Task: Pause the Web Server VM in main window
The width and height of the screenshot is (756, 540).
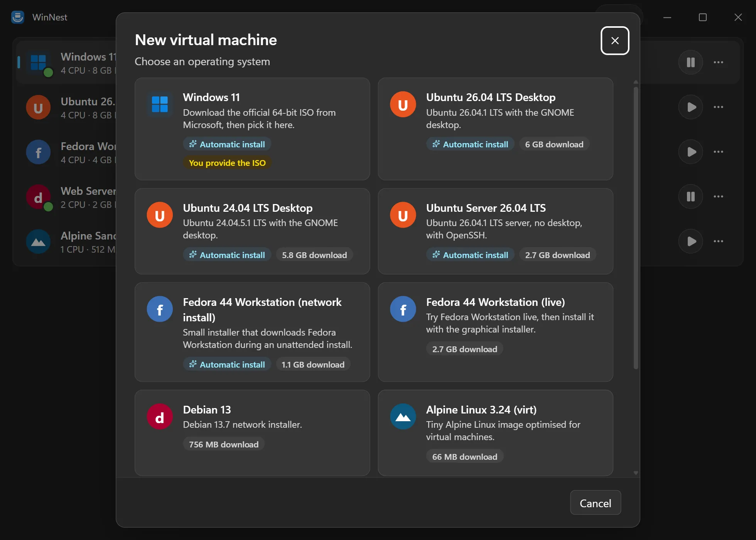Action: pyautogui.click(x=690, y=196)
